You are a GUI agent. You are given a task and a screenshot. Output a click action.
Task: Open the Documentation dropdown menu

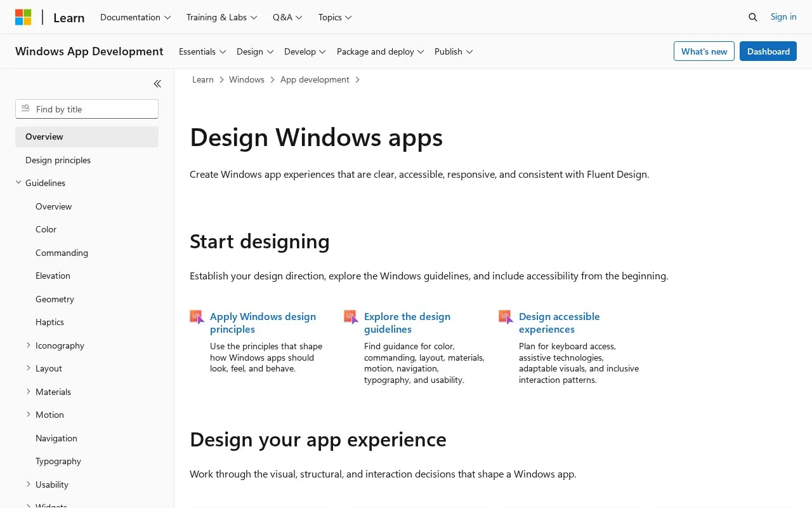click(x=136, y=17)
